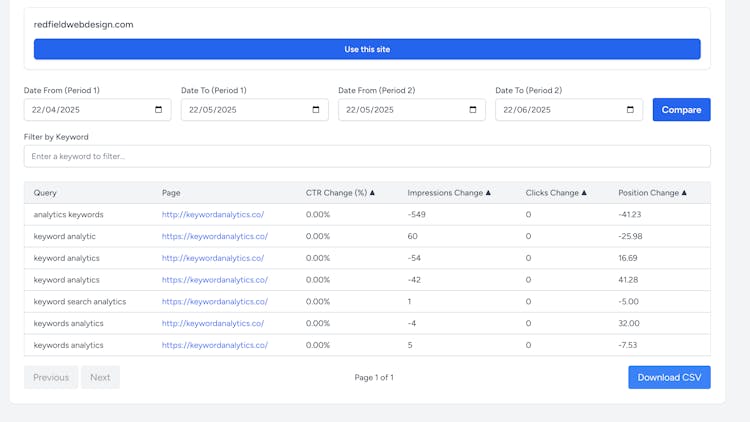
Task: Go to the Previous results page
Action: click(x=51, y=377)
